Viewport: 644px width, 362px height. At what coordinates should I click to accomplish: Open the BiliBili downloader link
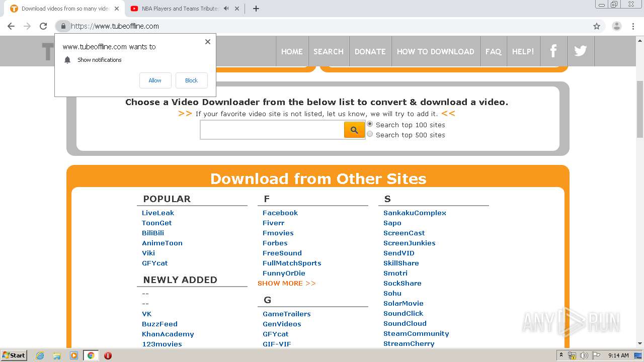pos(153,233)
